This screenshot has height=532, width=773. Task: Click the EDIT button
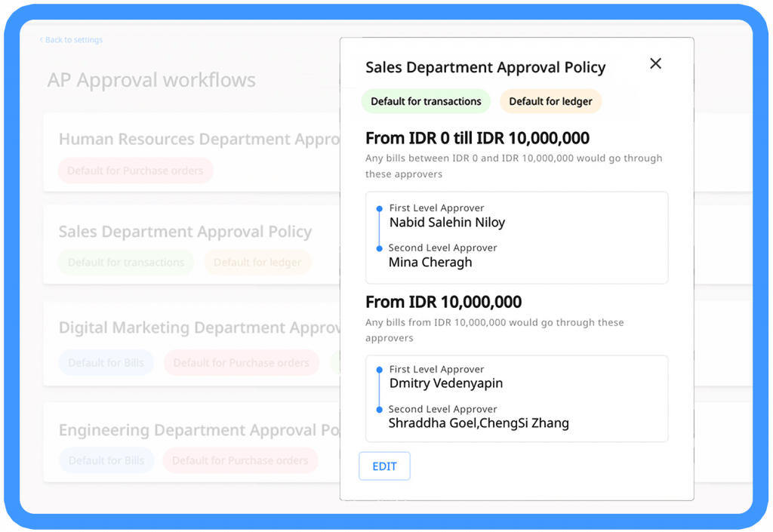(384, 466)
